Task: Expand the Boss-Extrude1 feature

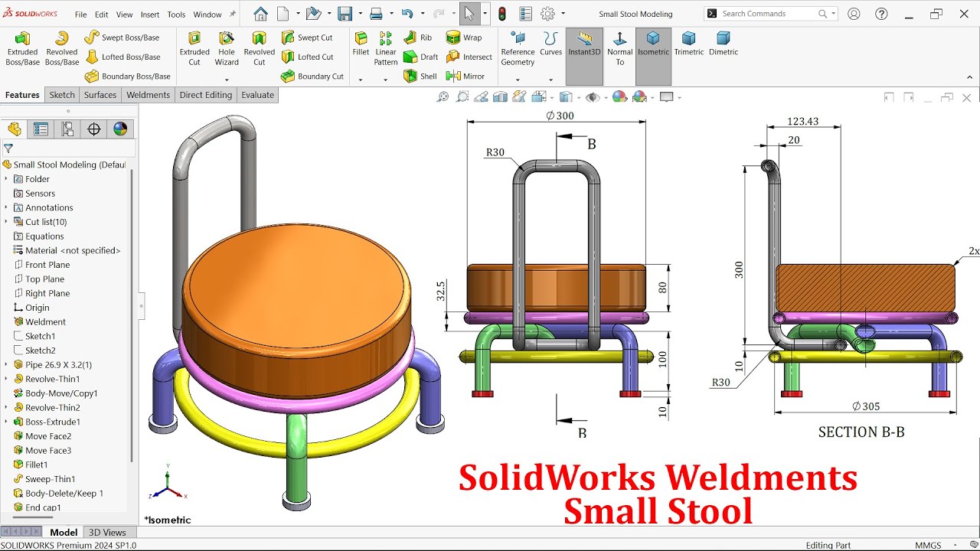Action: (x=6, y=422)
